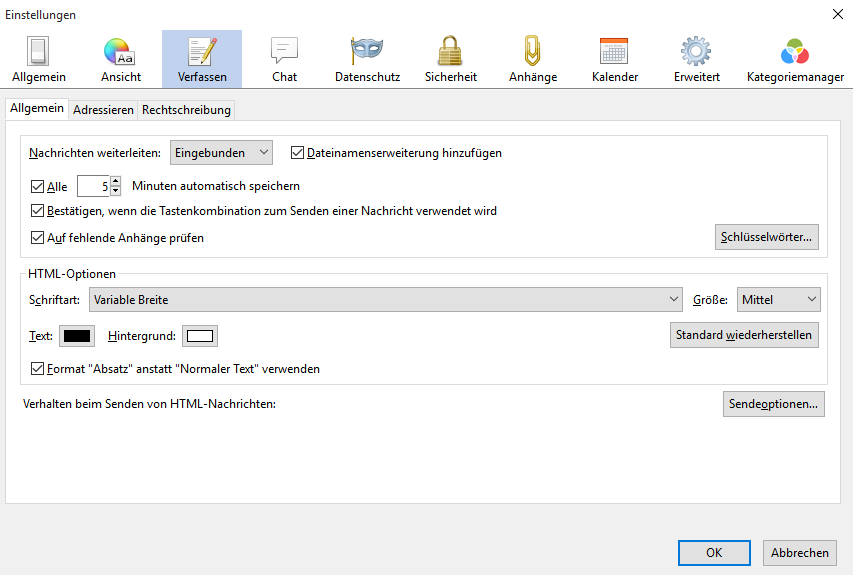Switch to the Allgemein sub-tab
The width and height of the screenshot is (853, 575).
(36, 108)
